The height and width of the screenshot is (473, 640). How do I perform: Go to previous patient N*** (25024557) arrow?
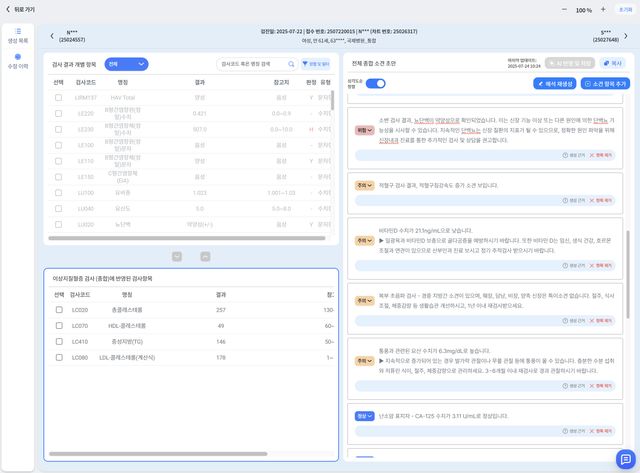click(52, 36)
